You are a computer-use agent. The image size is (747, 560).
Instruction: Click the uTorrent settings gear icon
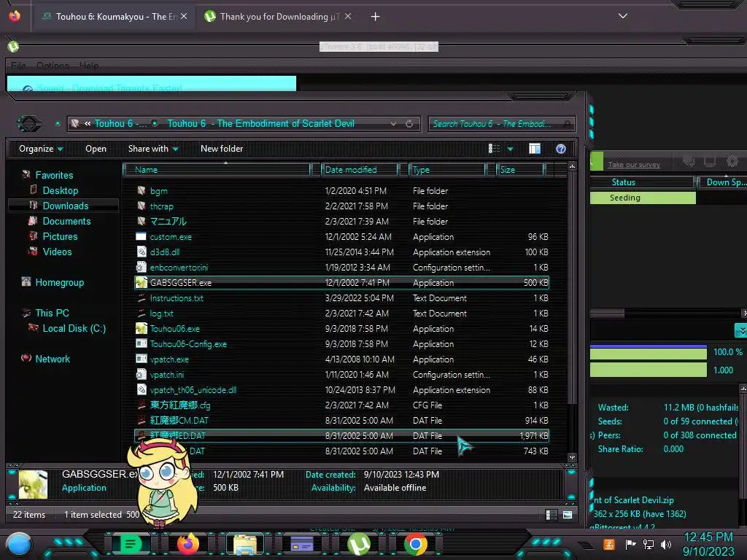coord(732,161)
